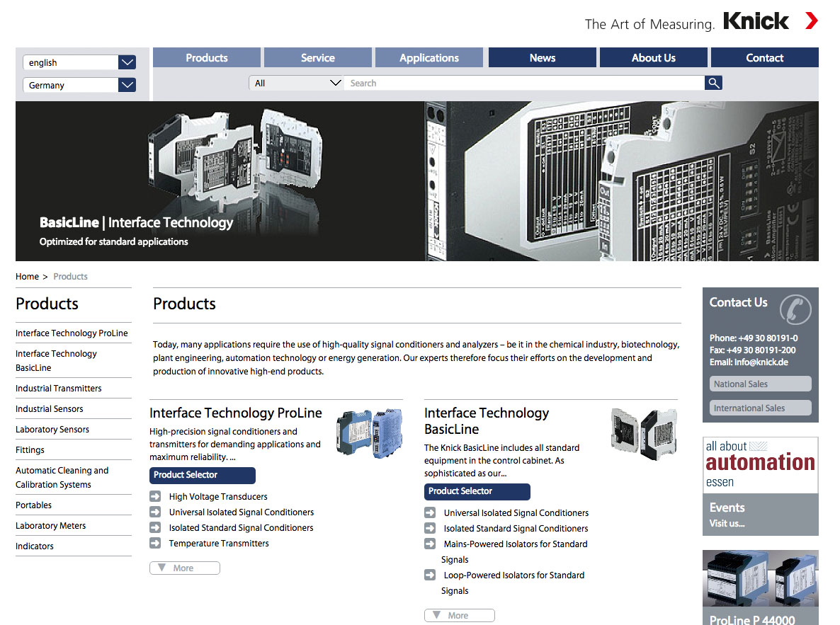
Task: Click the info@knick.de email address
Action: (x=761, y=362)
